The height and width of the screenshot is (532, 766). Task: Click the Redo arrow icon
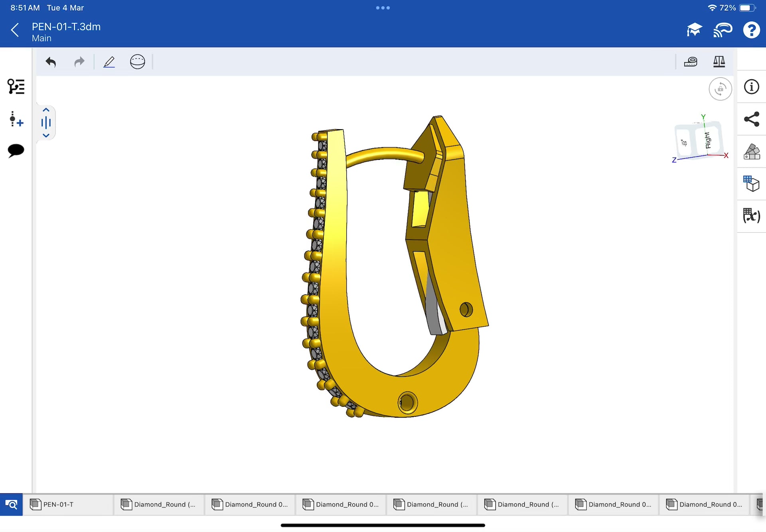(x=79, y=62)
